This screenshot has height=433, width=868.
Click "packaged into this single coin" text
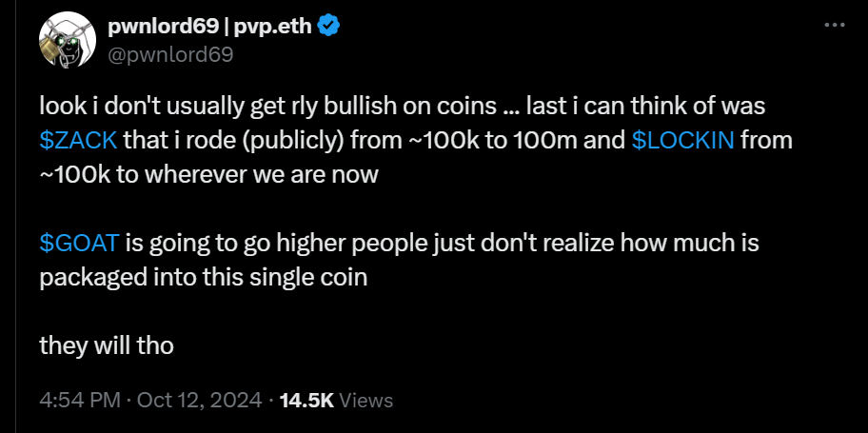pos(203,278)
